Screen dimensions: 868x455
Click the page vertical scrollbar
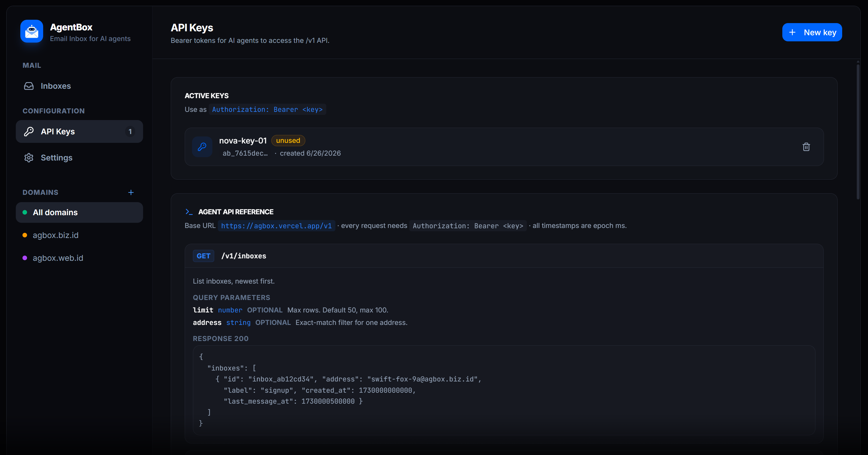click(x=858, y=131)
